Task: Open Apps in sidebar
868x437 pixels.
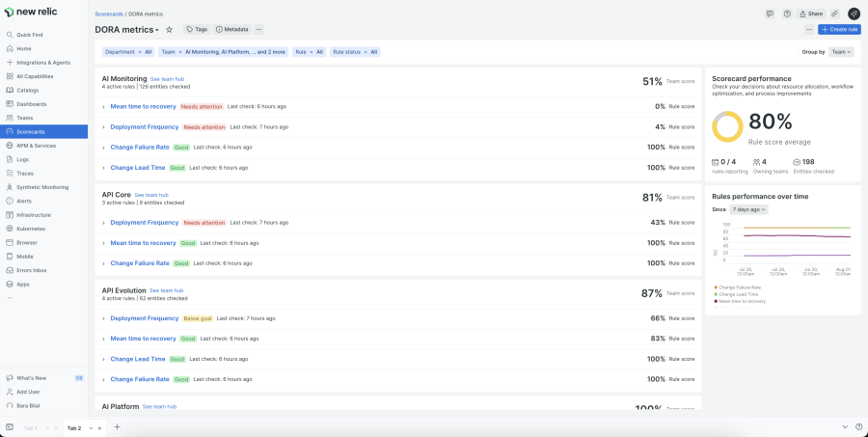Action: coord(43,285)
